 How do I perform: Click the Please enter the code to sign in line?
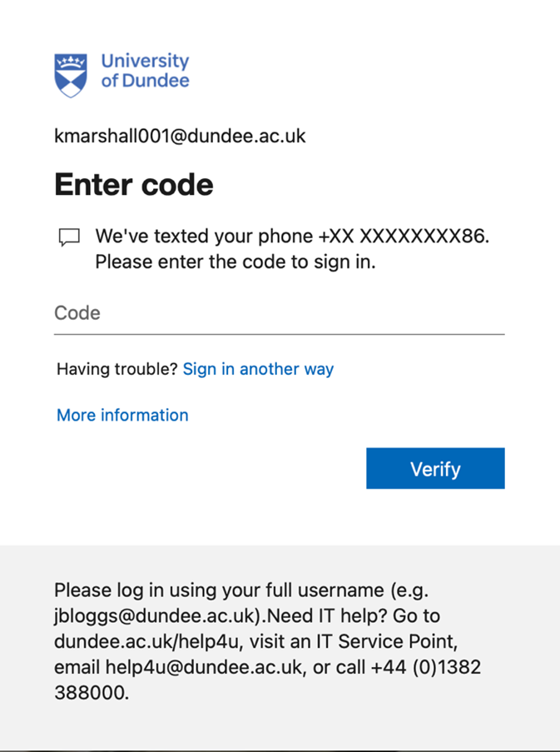pyautogui.click(x=235, y=261)
